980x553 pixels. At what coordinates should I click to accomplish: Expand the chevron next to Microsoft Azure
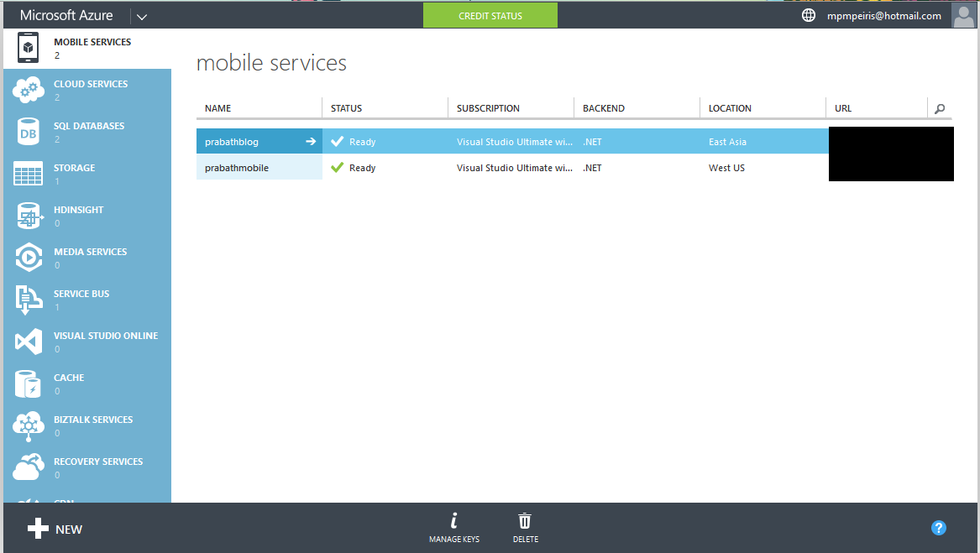pos(141,14)
